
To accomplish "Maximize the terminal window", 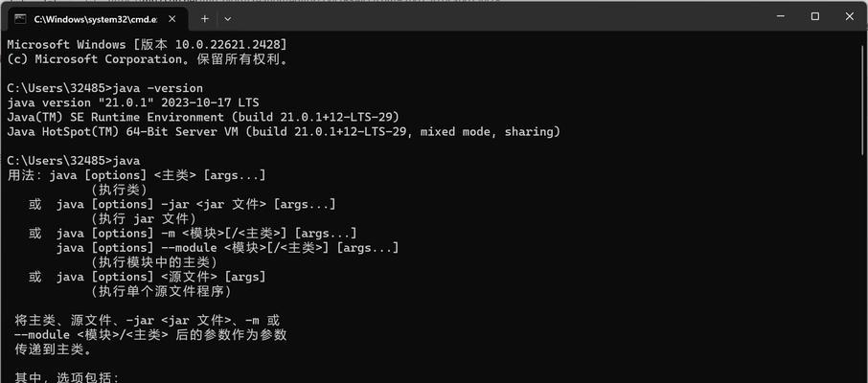I will click(x=815, y=16).
